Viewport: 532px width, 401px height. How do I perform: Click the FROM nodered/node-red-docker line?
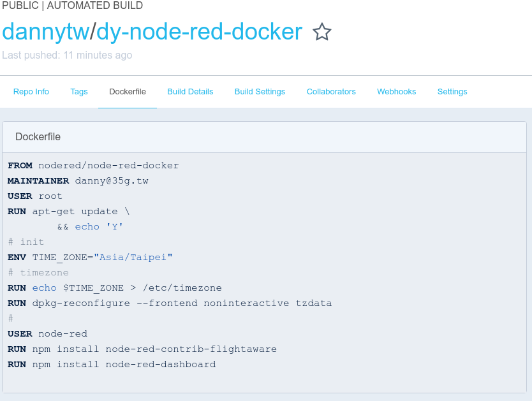[93, 166]
